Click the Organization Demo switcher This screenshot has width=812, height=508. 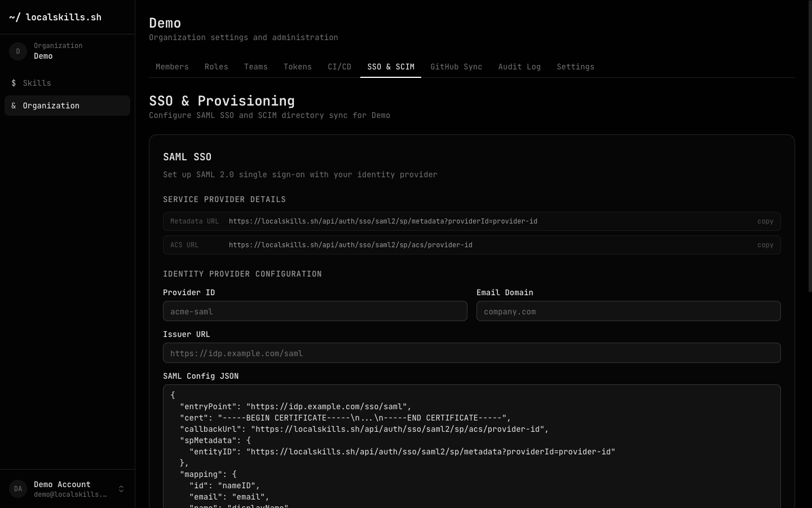tap(67, 51)
